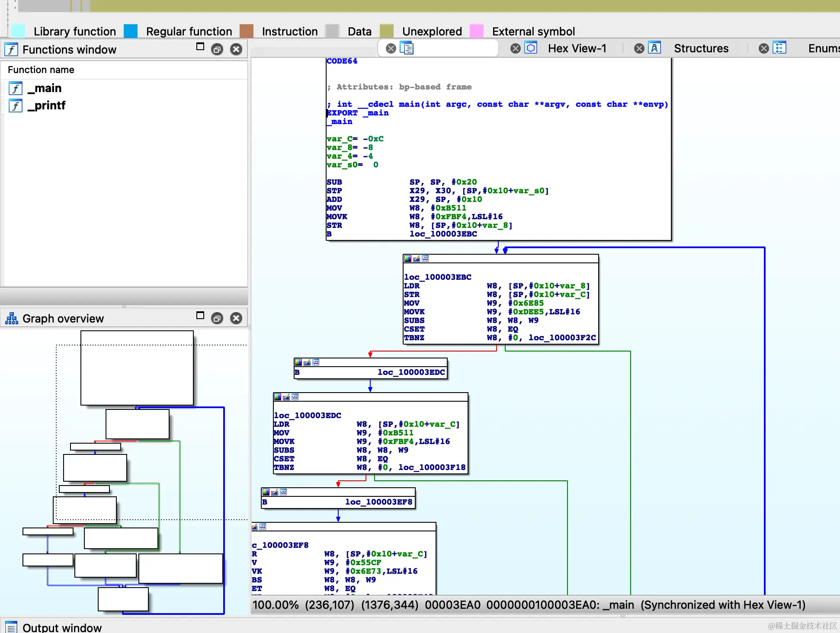Close the Structures tab

pyautogui.click(x=639, y=48)
